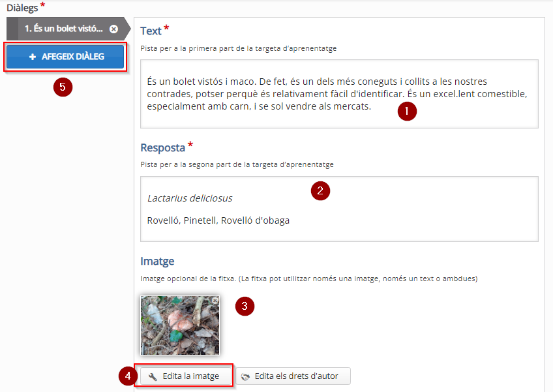The height and width of the screenshot is (392, 553).
Task: Click the drag handle of the first dialog tab
Action: coord(12,29)
